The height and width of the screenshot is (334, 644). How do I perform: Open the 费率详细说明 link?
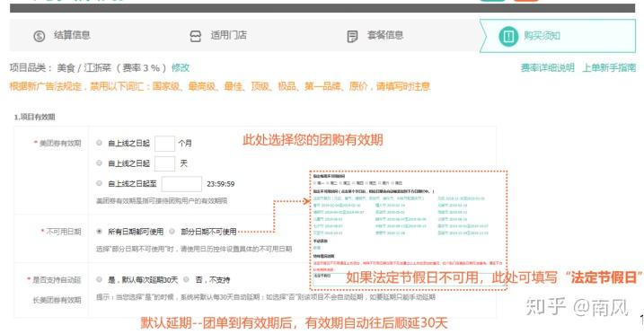coord(548,67)
